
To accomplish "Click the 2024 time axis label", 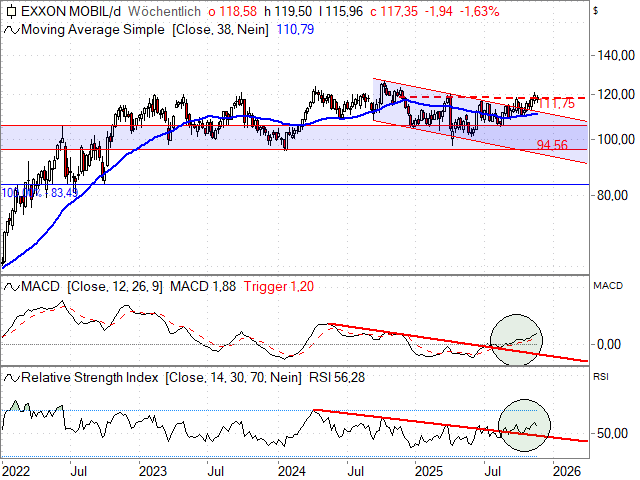I will pos(291,471).
